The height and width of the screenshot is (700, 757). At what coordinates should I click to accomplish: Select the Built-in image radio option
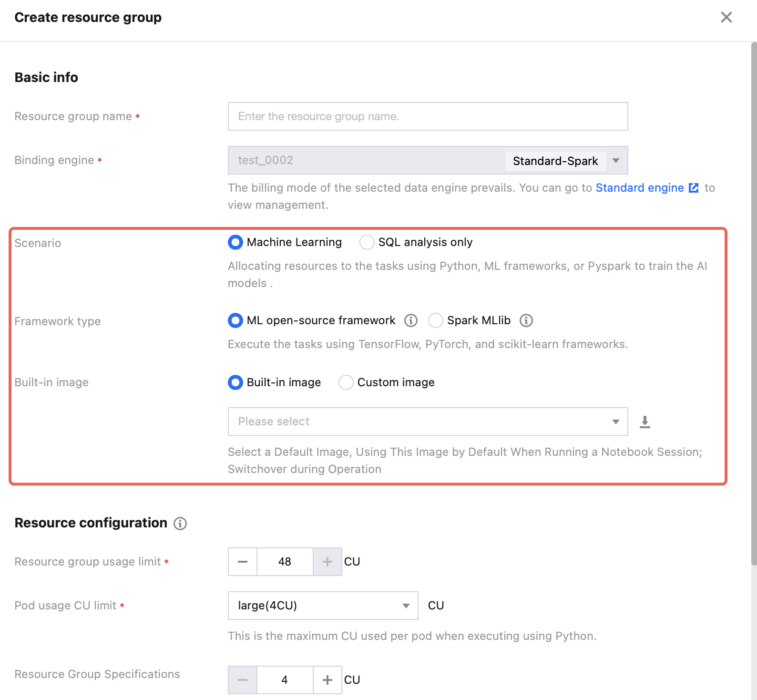coord(235,382)
